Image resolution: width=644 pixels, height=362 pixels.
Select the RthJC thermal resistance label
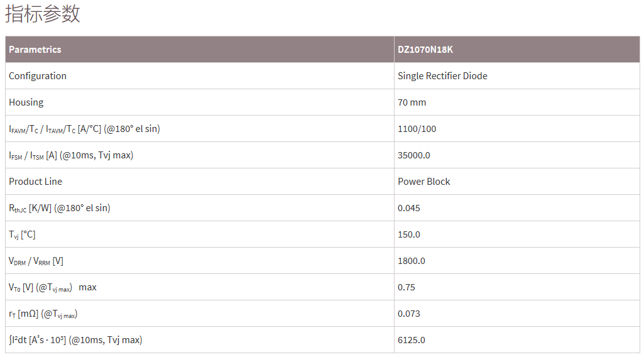[60, 208]
